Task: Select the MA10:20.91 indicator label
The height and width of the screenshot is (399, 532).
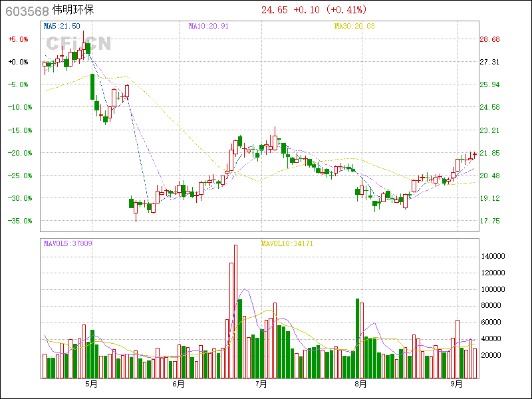Action: pos(208,26)
